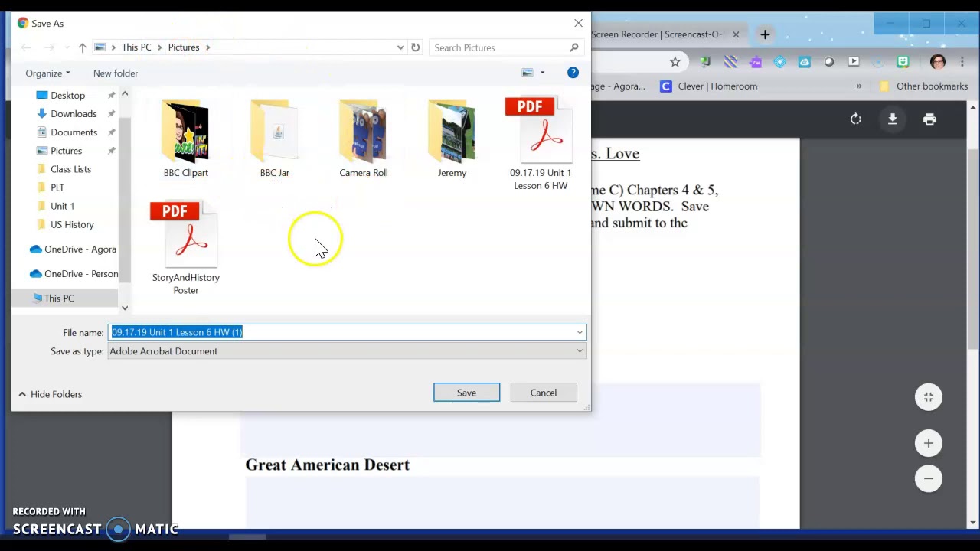The height and width of the screenshot is (551, 980).
Task: Collapse the folder pane with Hide Folders
Action: click(51, 394)
